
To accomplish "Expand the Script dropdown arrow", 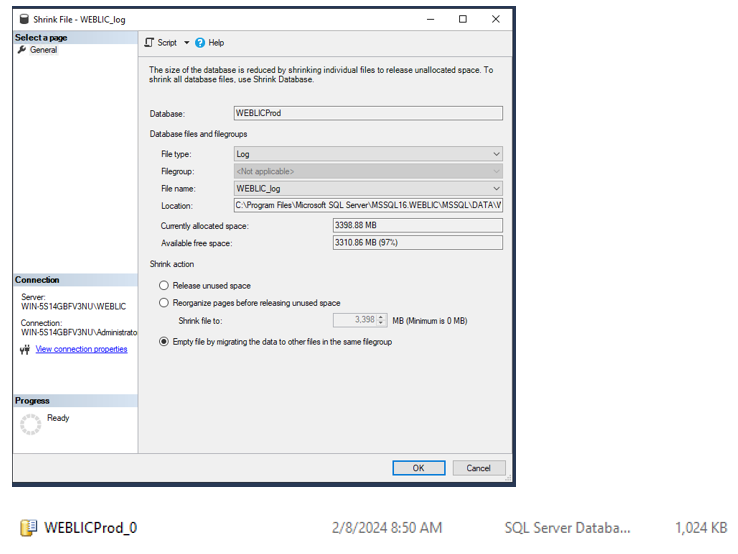I will pyautogui.click(x=186, y=43).
